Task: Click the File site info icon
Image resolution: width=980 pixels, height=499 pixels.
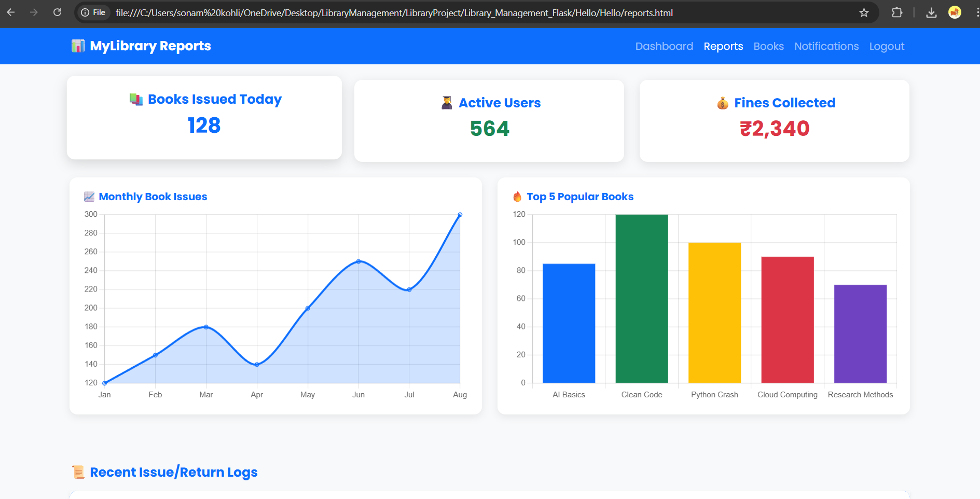Action: point(93,12)
